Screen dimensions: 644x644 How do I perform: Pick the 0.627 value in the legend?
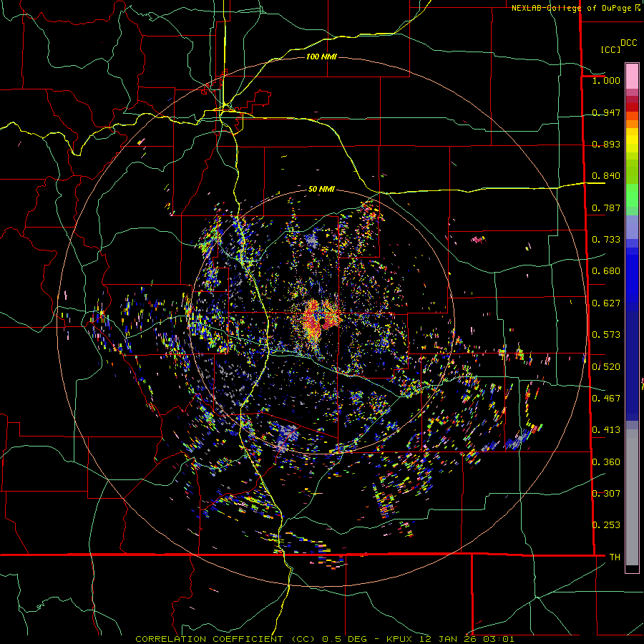click(606, 303)
